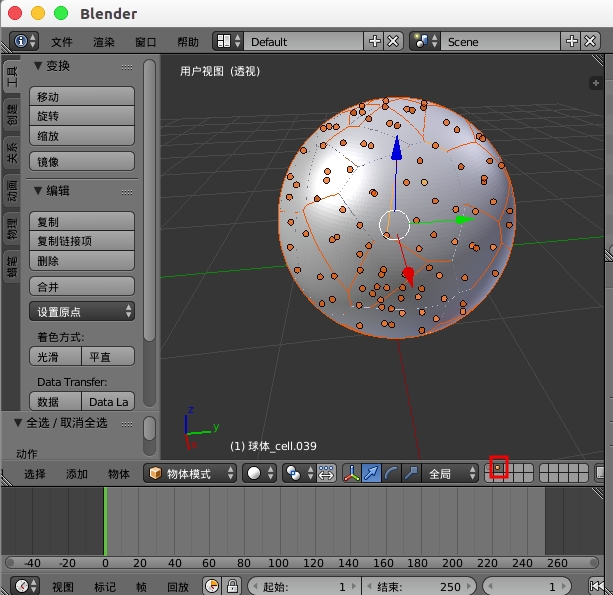Click the 镜像 button
The width and height of the screenshot is (613, 595).
tap(83, 161)
